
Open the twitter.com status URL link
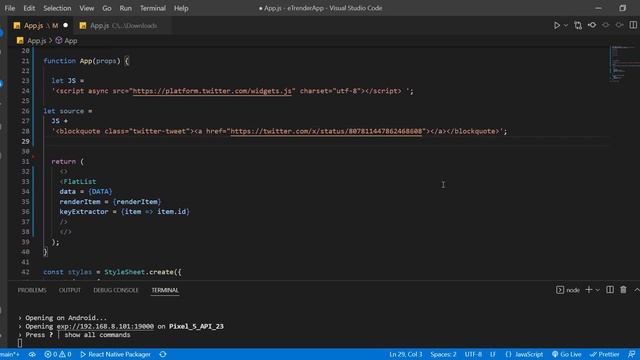(x=326, y=131)
